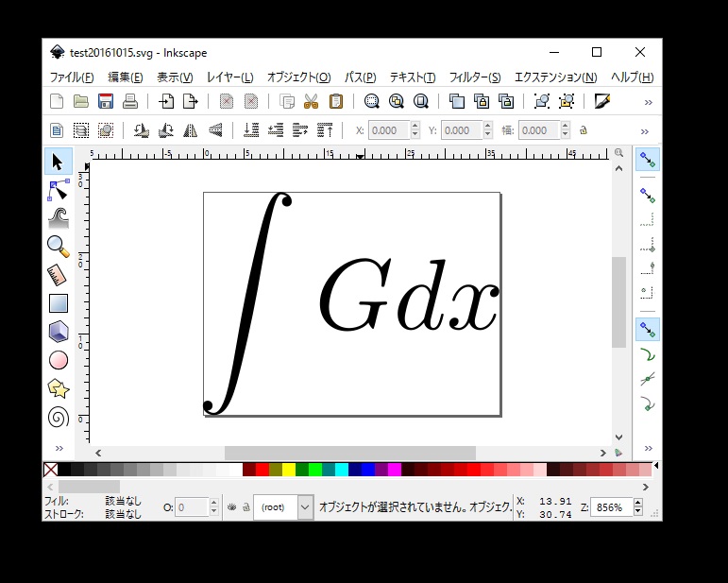Open the 編集(E) menu
The height and width of the screenshot is (583, 728).
(x=126, y=77)
